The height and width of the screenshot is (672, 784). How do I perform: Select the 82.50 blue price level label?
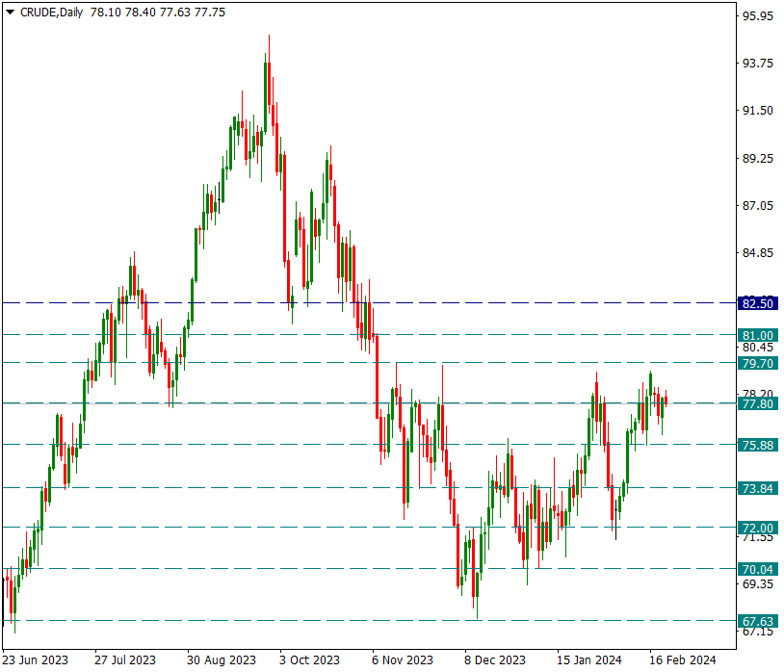757,304
